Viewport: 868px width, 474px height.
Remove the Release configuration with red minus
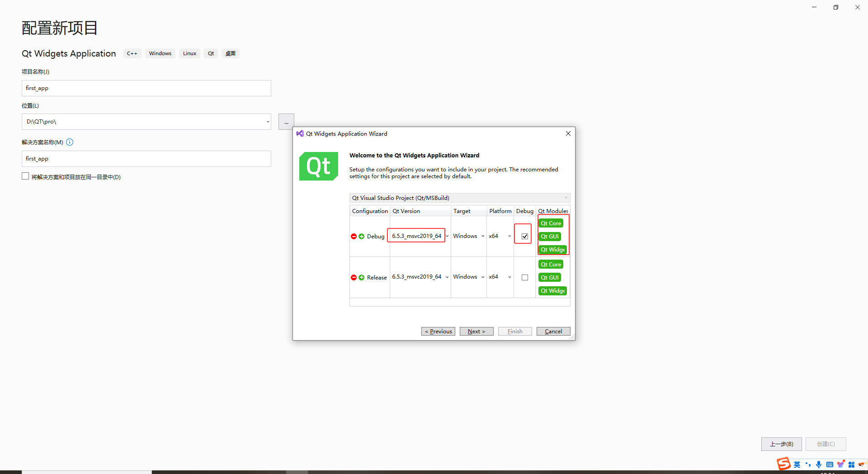(354, 278)
